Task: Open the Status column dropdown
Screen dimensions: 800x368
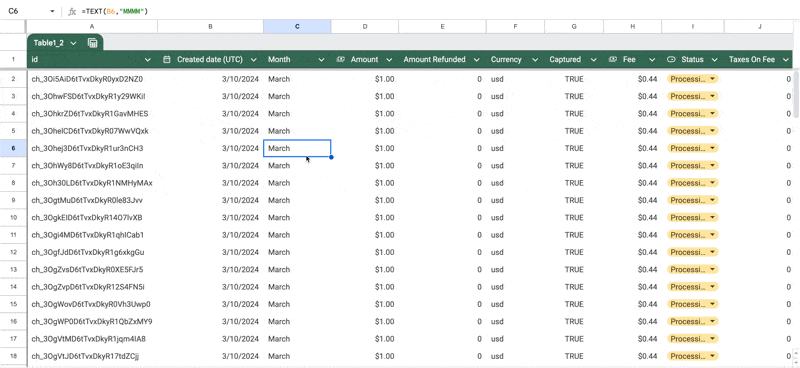Action: 714,60
